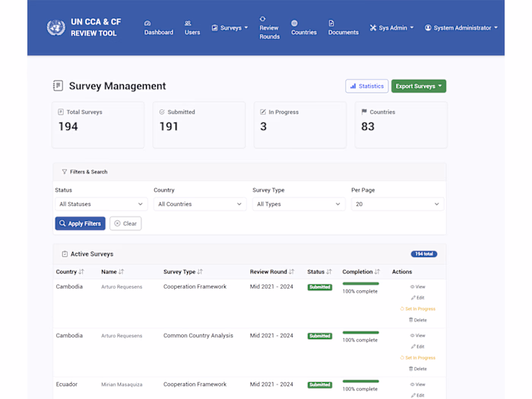Viewport: 532px width, 399px height.
Task: Click the Apply Filters button
Action: pos(80,223)
